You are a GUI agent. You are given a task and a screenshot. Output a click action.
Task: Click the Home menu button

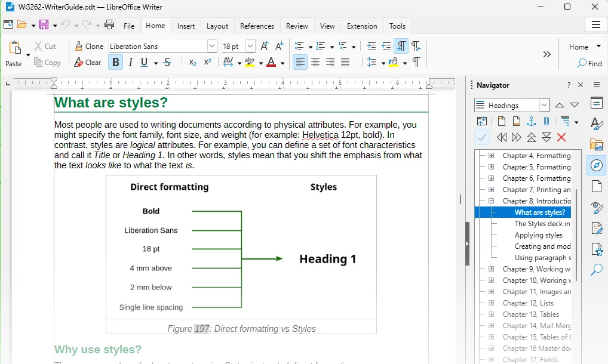[585, 47]
